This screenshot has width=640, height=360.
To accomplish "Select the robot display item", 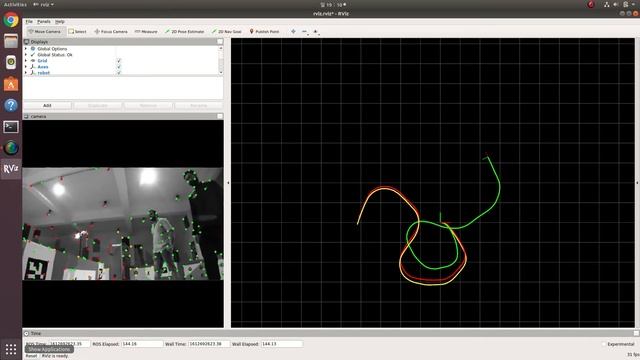I will pyautogui.click(x=44, y=73).
